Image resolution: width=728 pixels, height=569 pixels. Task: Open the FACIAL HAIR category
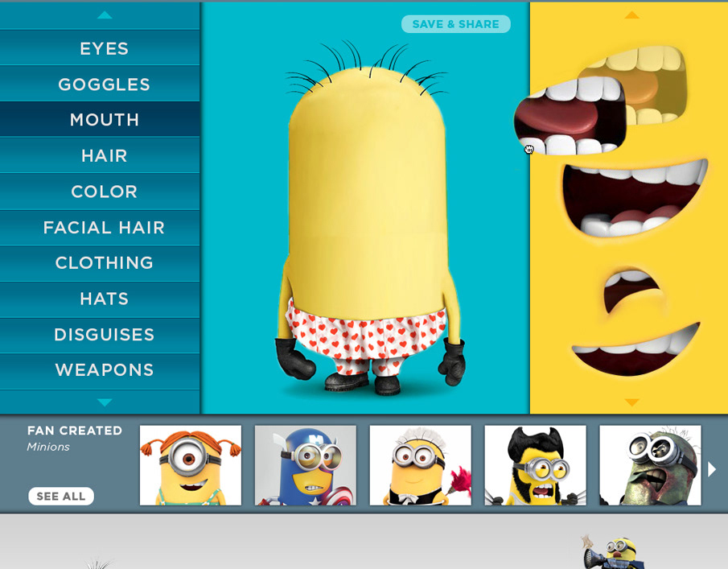100,227
